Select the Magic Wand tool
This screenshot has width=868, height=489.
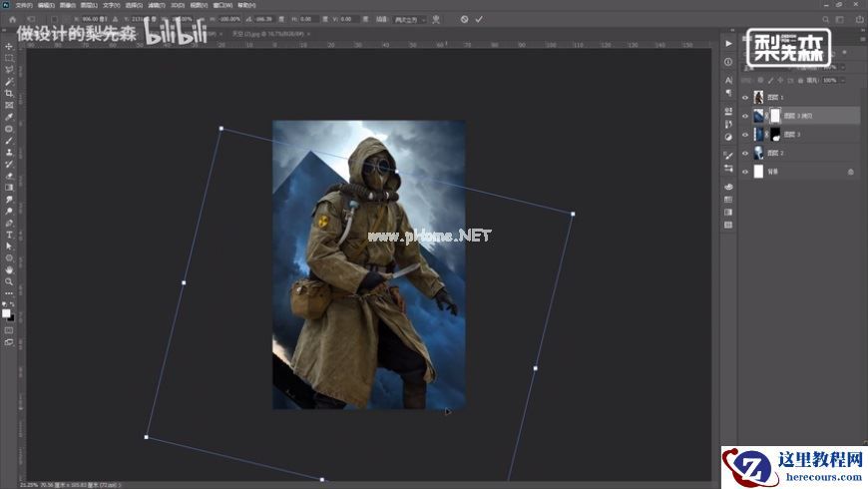[x=9, y=82]
